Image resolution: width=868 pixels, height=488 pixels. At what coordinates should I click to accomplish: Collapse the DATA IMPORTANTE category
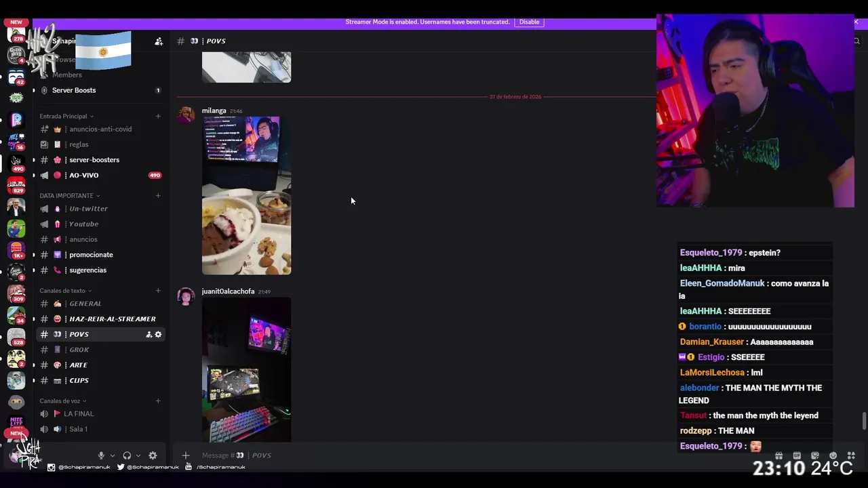coord(70,196)
